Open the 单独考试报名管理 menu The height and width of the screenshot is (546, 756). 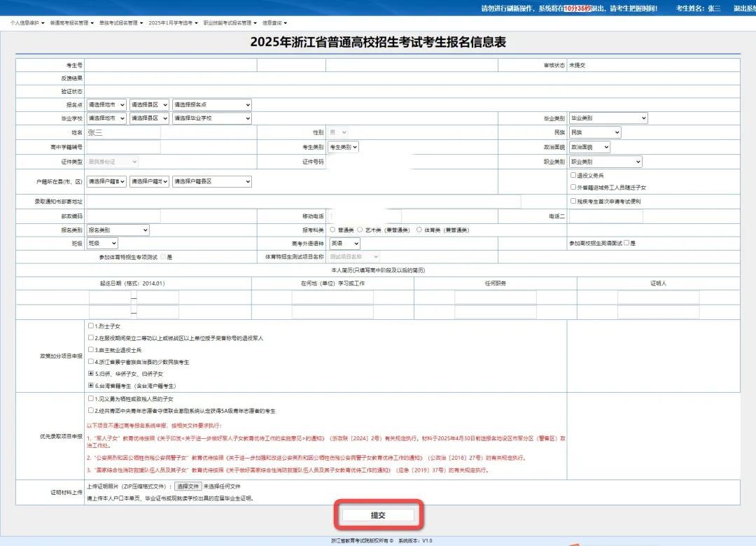tap(121, 22)
